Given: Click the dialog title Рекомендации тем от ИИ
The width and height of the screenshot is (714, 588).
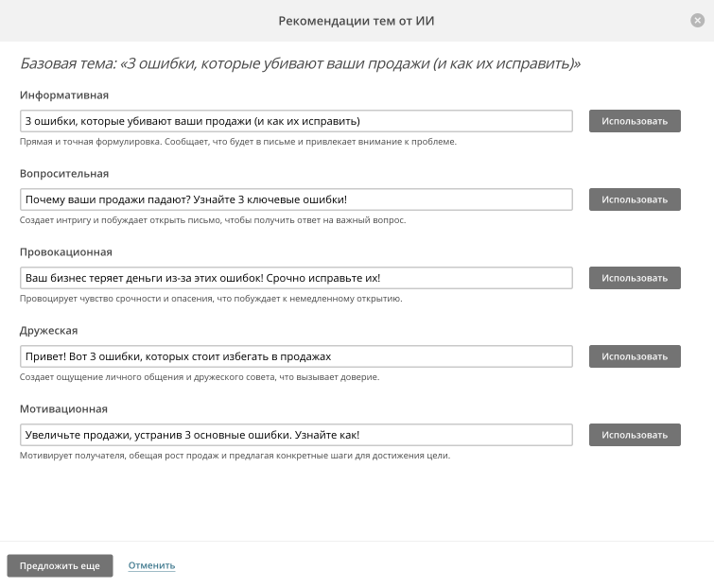Looking at the screenshot, I should point(357,21).
